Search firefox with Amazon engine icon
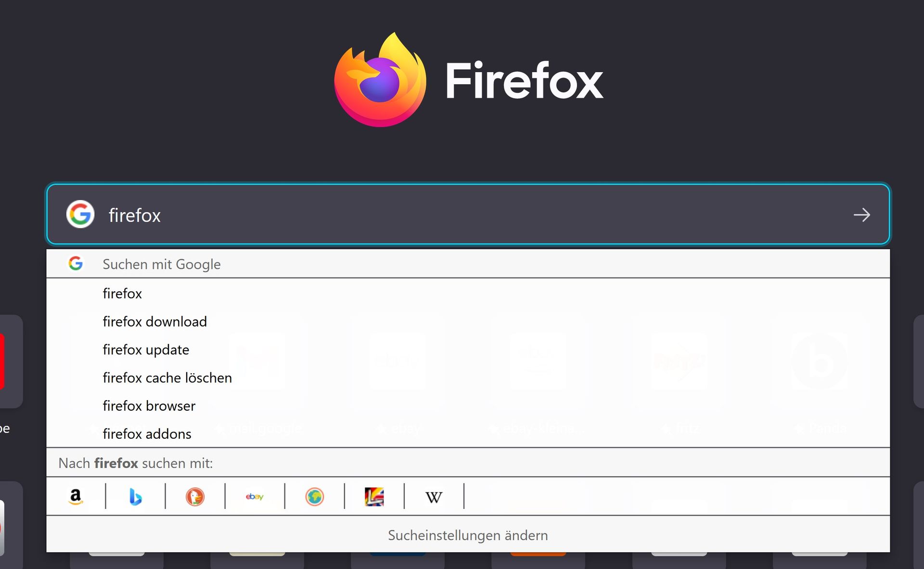The width and height of the screenshot is (924, 569). pos(76,496)
